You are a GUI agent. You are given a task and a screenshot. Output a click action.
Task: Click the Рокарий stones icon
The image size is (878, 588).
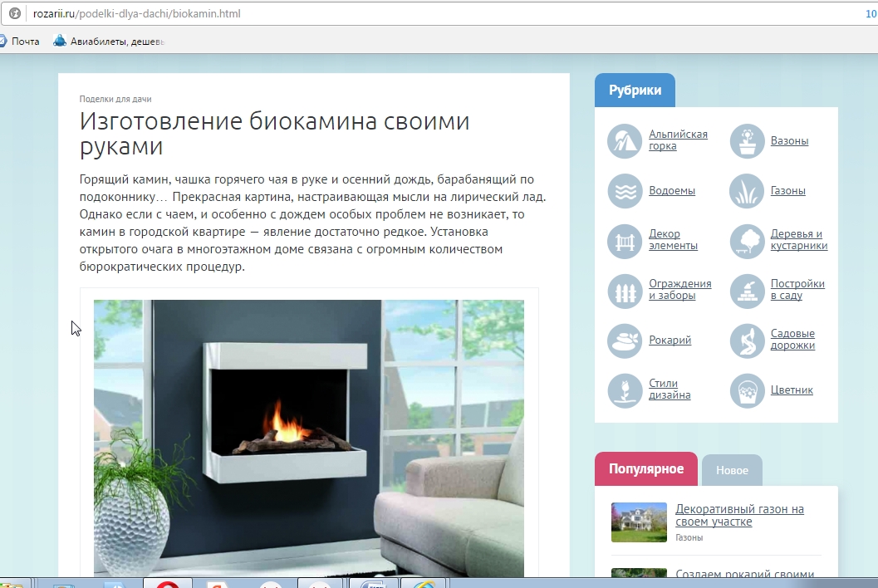[x=625, y=341]
